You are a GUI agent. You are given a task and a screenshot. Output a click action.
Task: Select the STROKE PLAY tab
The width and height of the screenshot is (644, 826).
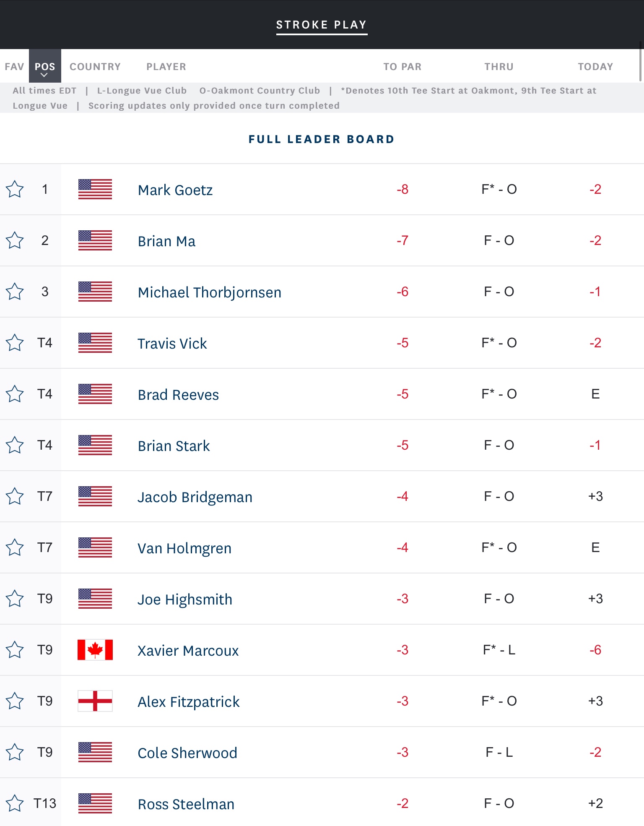(322, 25)
